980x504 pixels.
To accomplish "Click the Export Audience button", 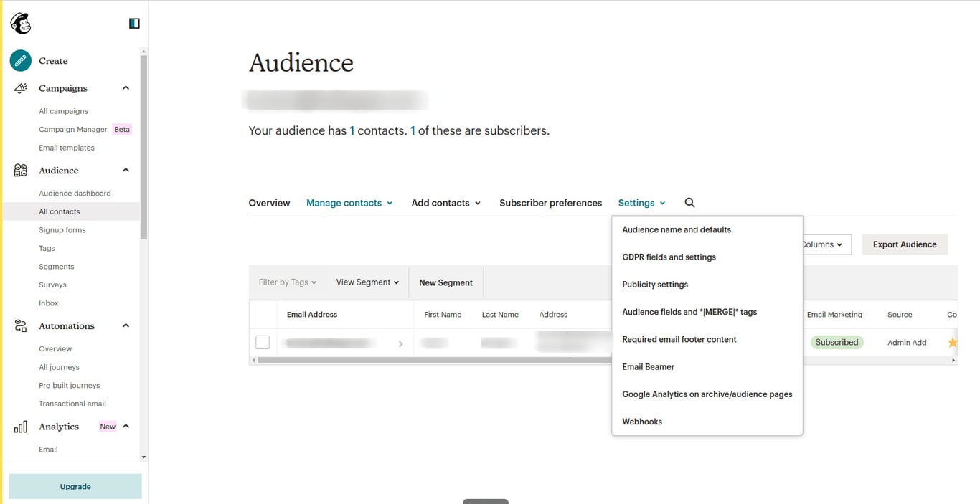I will [x=904, y=244].
